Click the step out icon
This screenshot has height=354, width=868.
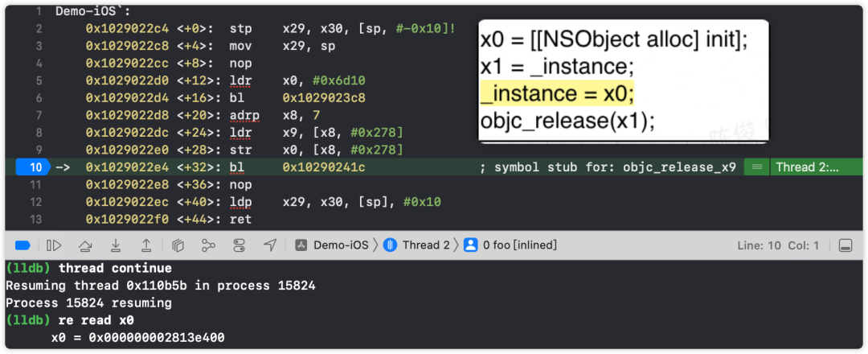[x=147, y=245]
